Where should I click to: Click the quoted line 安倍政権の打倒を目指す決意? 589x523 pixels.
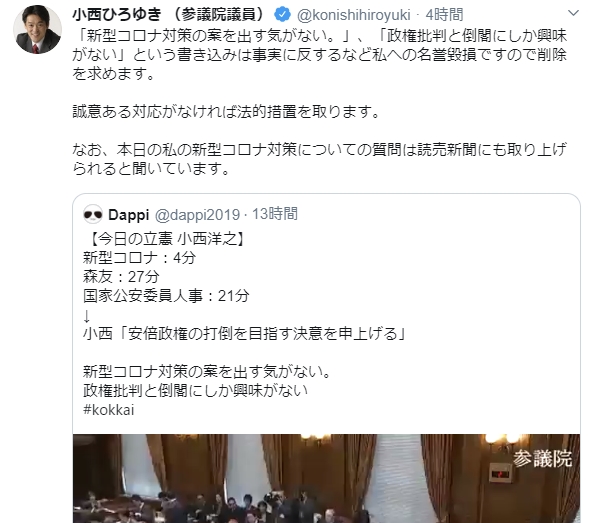[244, 334]
